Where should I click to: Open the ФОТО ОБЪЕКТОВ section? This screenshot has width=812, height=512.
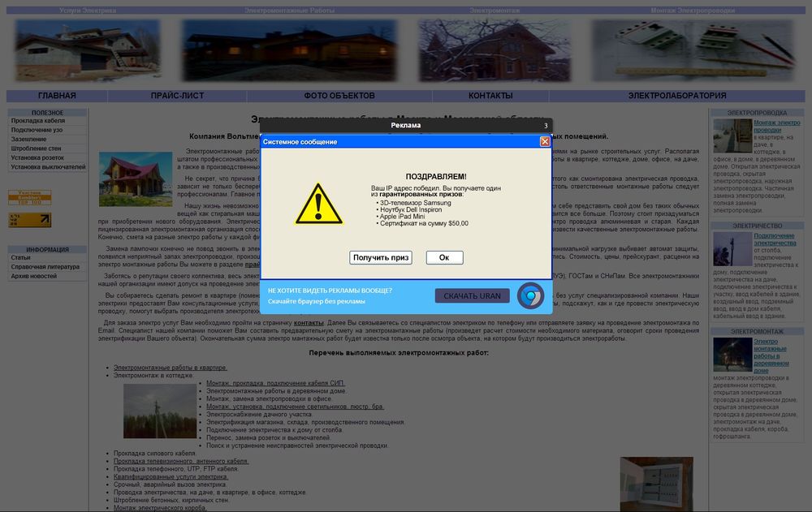coord(339,96)
